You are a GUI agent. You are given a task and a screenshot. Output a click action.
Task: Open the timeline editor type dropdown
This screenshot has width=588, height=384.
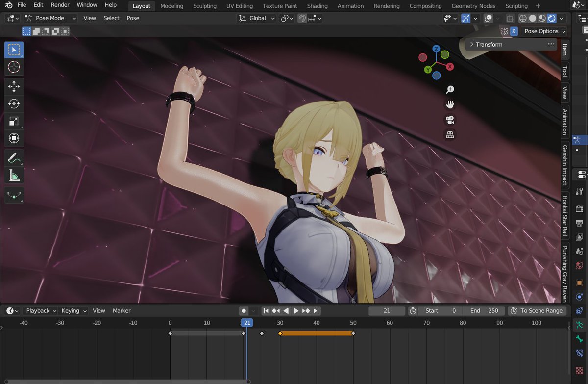(x=12, y=311)
